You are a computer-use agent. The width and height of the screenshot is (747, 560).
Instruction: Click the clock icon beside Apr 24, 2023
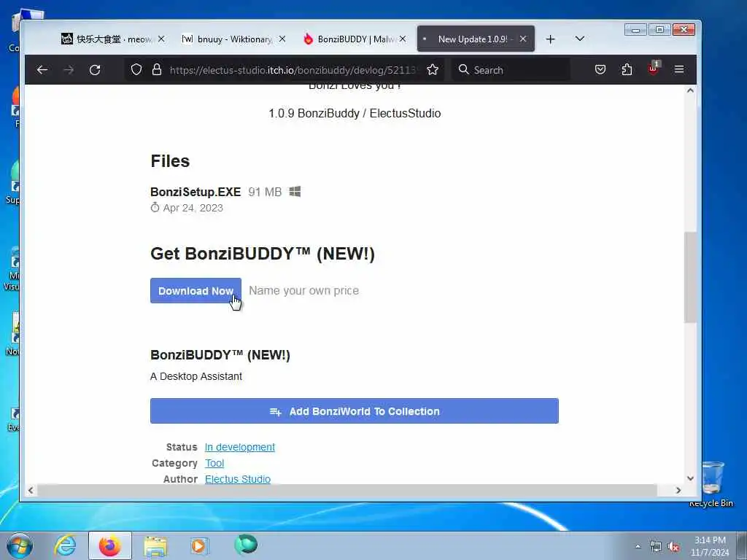[x=155, y=207]
